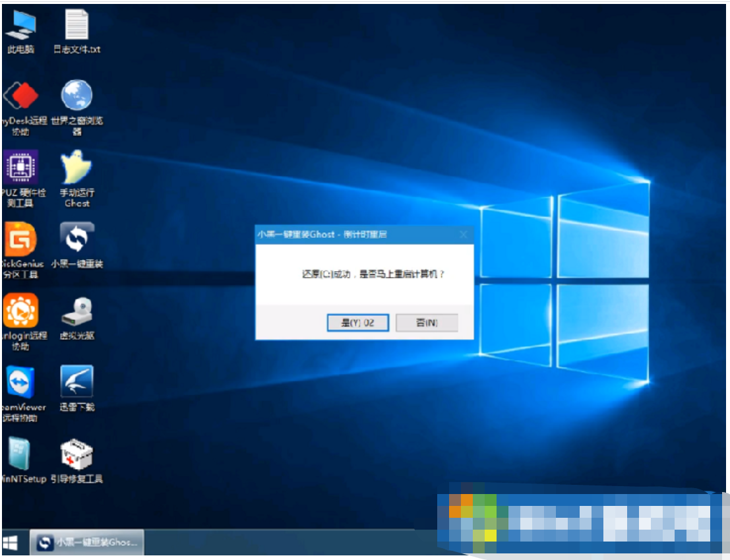Open the 此电脑 desktop icon
The height and width of the screenshot is (560, 730).
point(20,32)
